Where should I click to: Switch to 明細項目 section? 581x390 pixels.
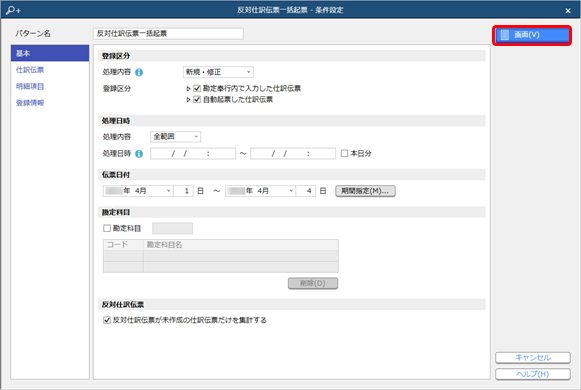[x=30, y=86]
